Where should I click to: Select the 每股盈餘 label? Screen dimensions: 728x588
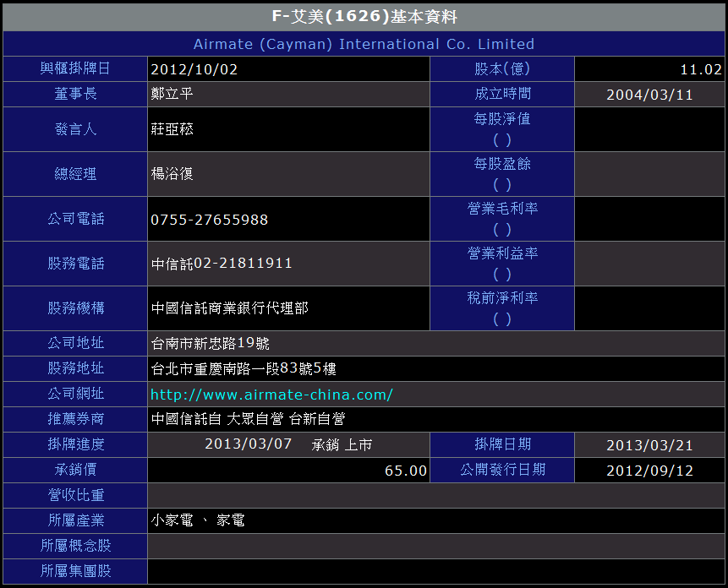502,164
